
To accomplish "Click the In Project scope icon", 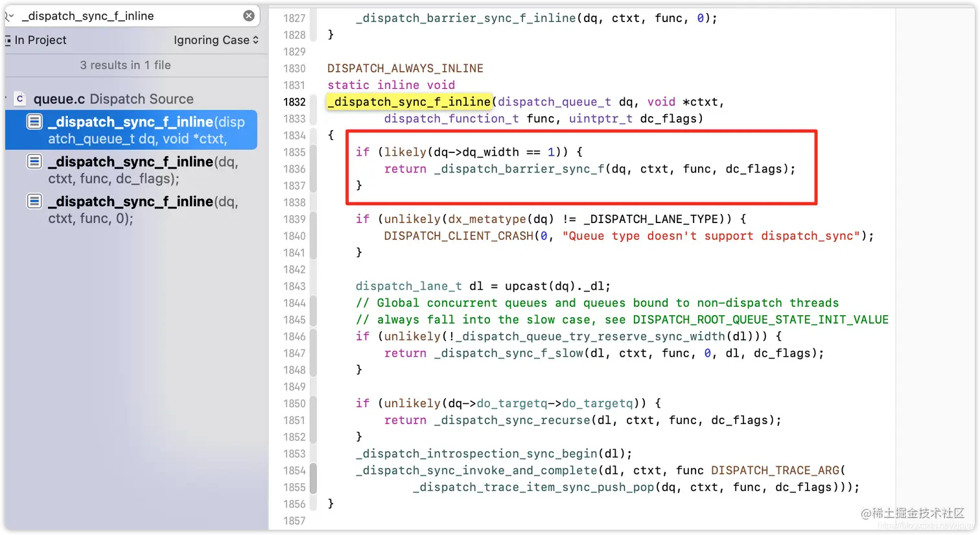I will pyautogui.click(x=7, y=40).
